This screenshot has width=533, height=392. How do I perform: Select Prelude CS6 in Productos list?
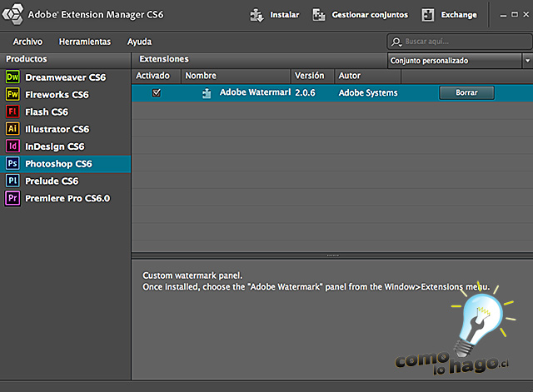click(65, 181)
